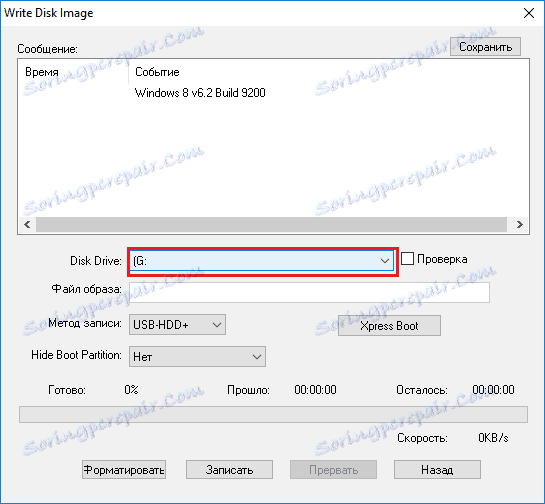545x504 pixels.
Task: Click the Файл образа input field
Action: point(309,292)
